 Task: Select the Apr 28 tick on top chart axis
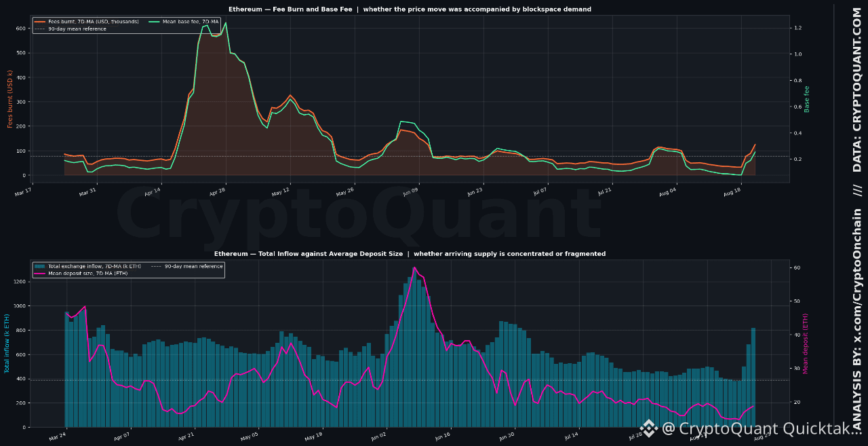217,192
